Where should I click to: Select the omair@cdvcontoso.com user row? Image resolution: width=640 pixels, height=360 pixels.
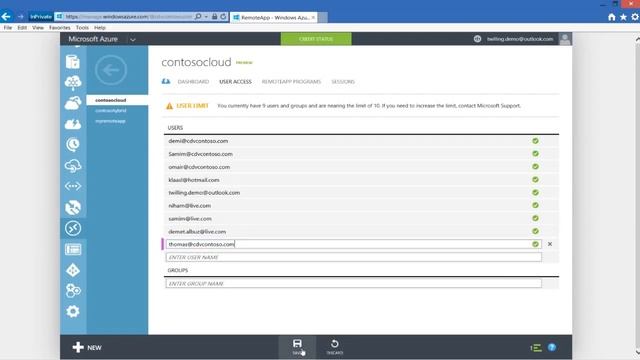click(361, 167)
